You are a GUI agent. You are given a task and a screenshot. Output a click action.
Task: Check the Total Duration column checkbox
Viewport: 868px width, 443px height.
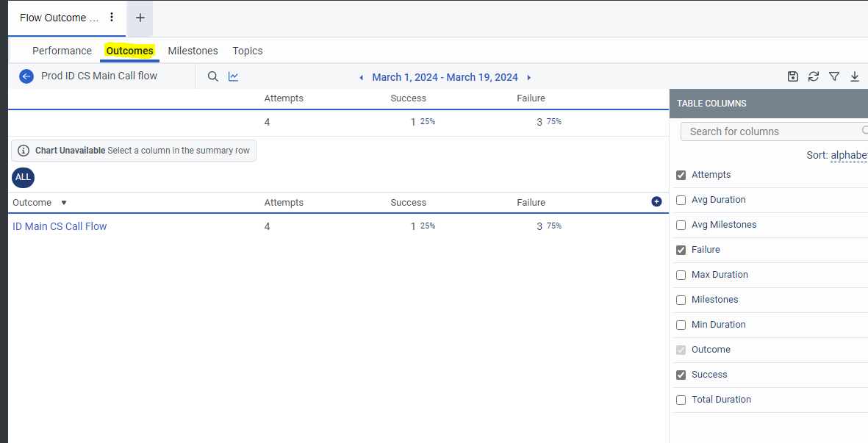point(681,400)
